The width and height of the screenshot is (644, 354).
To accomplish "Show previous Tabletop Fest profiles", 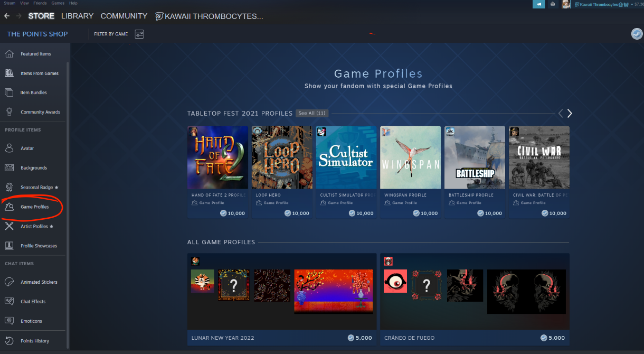I will pyautogui.click(x=561, y=113).
